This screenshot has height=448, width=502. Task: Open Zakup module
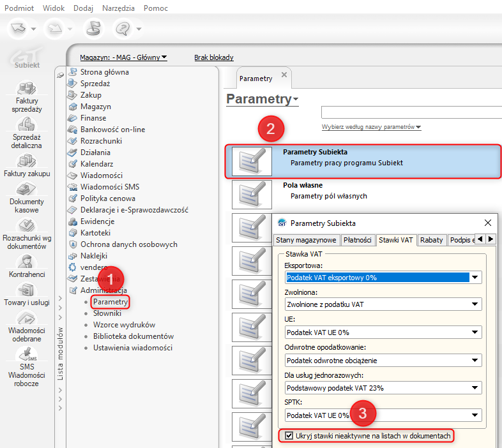pyautogui.click(x=91, y=95)
